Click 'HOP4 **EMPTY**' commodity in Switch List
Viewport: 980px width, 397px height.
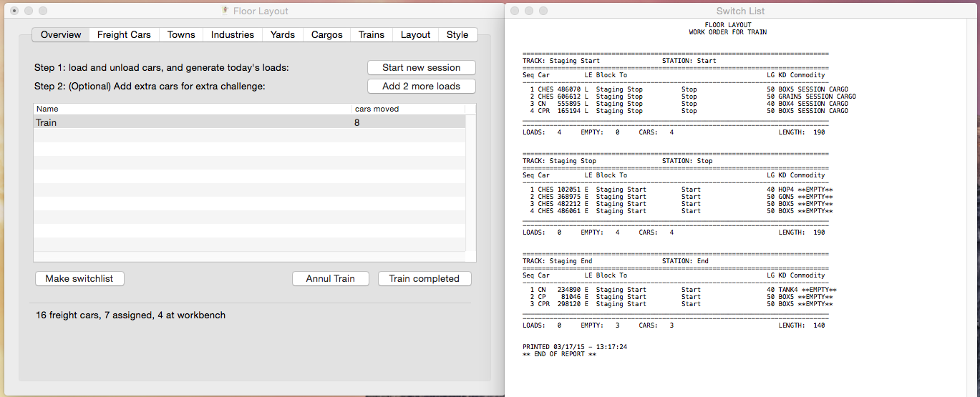tap(805, 190)
